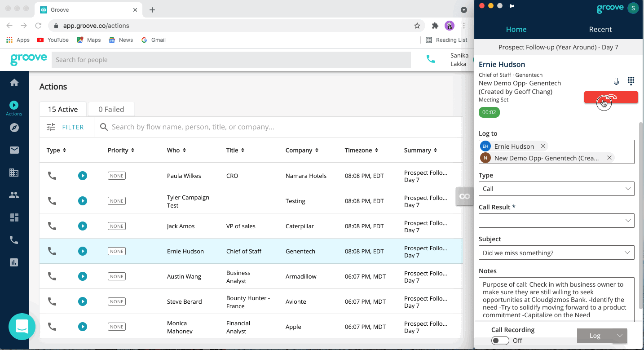This screenshot has width=644, height=350.
Task: Click the dialer panel scrollbar
Action: click(x=641, y=216)
